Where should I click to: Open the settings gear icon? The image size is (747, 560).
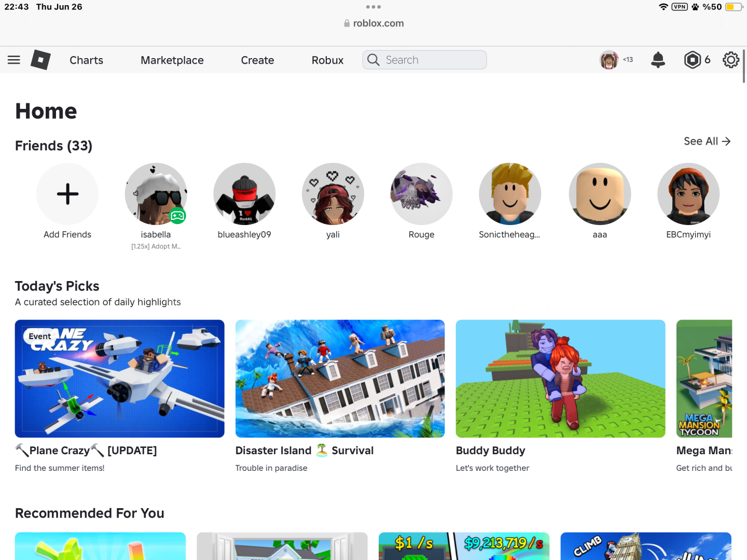pyautogui.click(x=731, y=60)
